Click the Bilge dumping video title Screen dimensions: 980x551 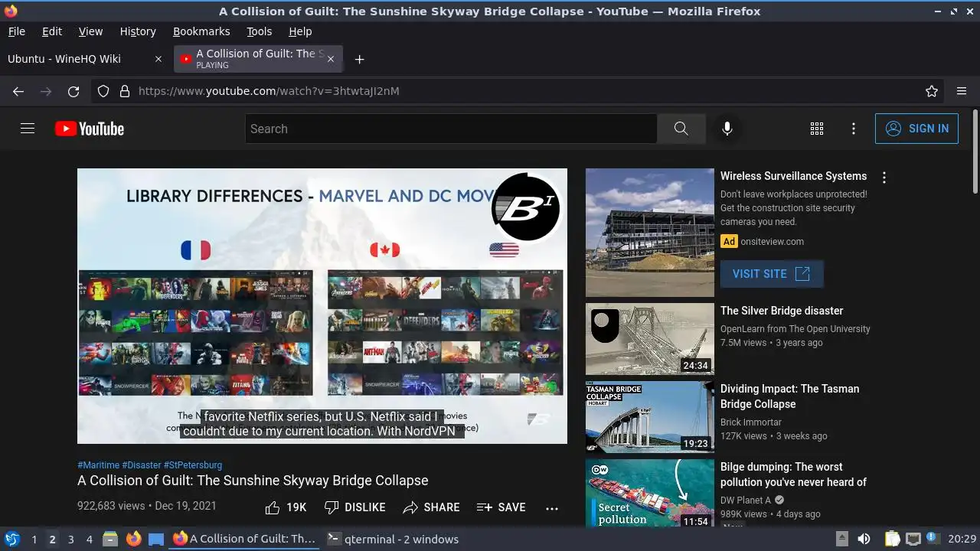tap(793, 474)
